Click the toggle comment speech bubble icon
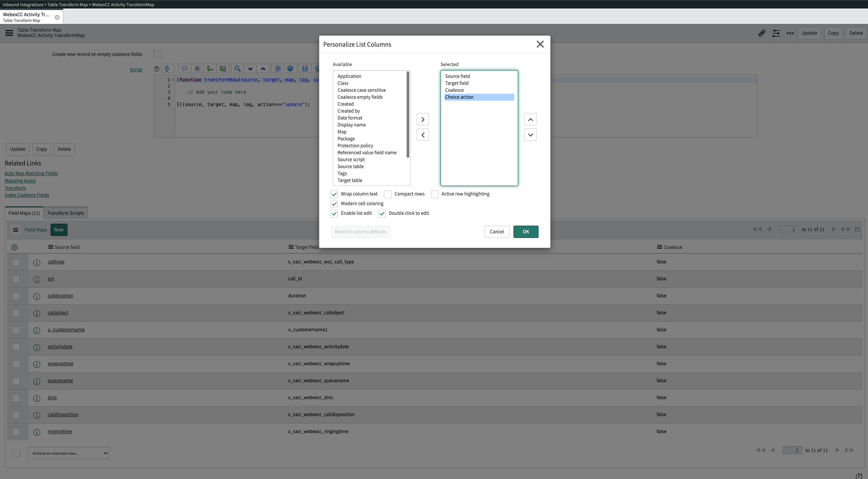Image resolution: width=868 pixels, height=479 pixels. (184, 69)
